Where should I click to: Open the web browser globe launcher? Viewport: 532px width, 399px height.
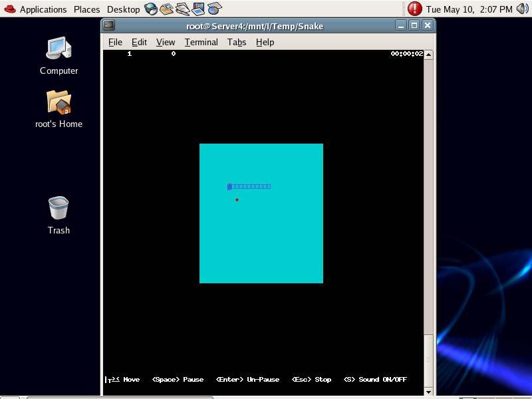(151, 9)
